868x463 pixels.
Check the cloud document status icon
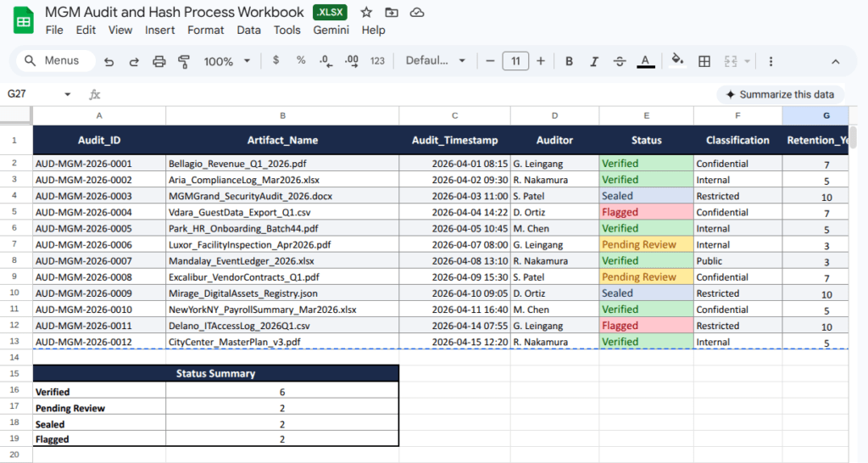416,13
